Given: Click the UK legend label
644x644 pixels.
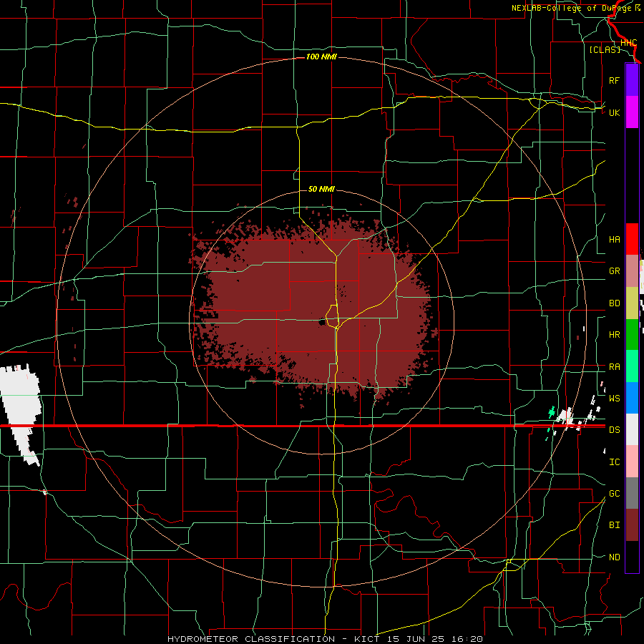Looking at the screenshot, I should click(614, 112).
